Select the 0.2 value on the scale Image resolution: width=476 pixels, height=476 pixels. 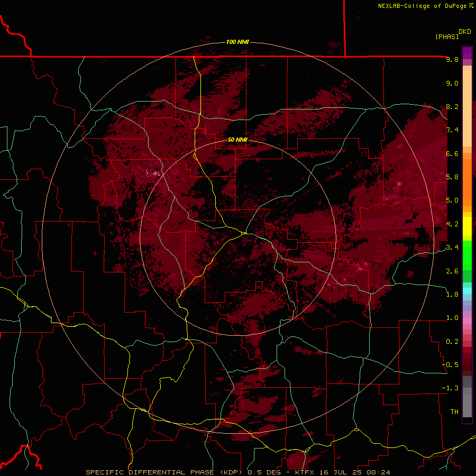coord(452,341)
